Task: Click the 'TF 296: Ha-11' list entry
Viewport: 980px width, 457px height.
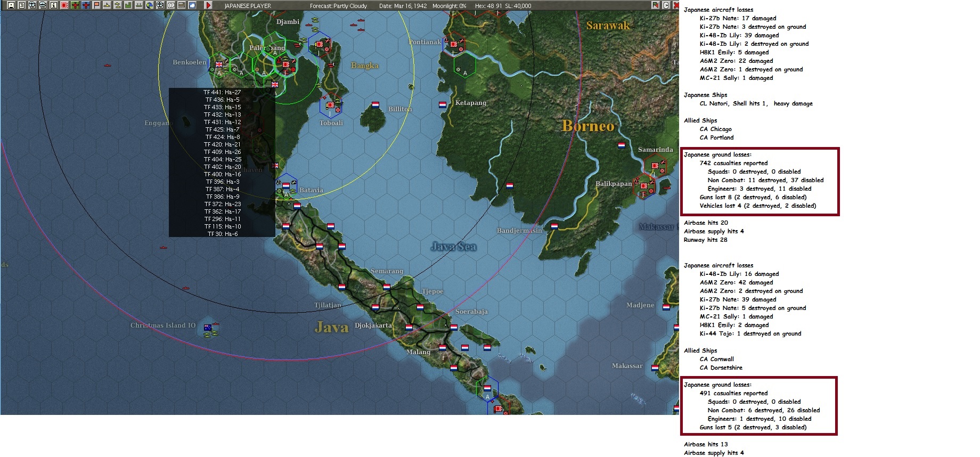Action: (x=223, y=219)
